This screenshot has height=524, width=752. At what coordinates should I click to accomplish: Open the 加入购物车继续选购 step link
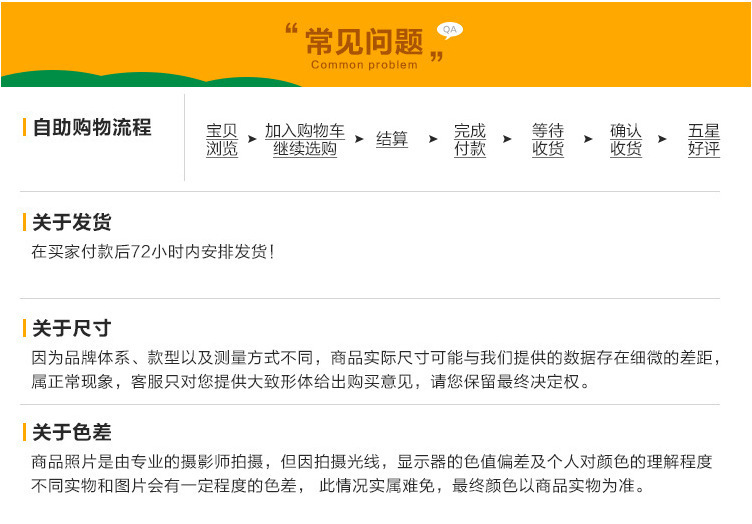tap(305, 140)
